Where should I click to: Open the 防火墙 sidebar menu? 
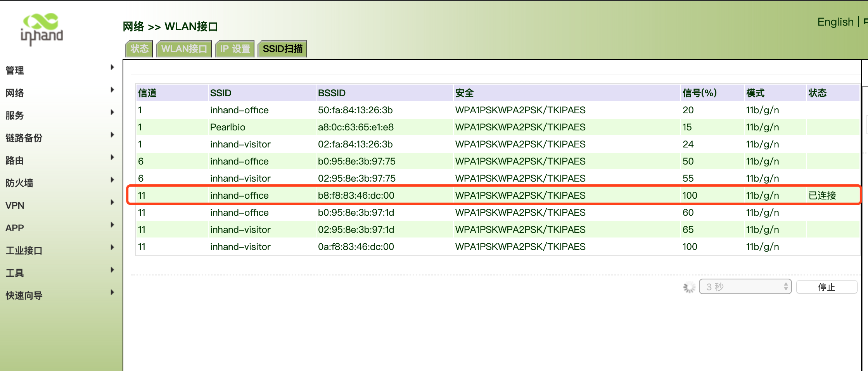point(19,183)
